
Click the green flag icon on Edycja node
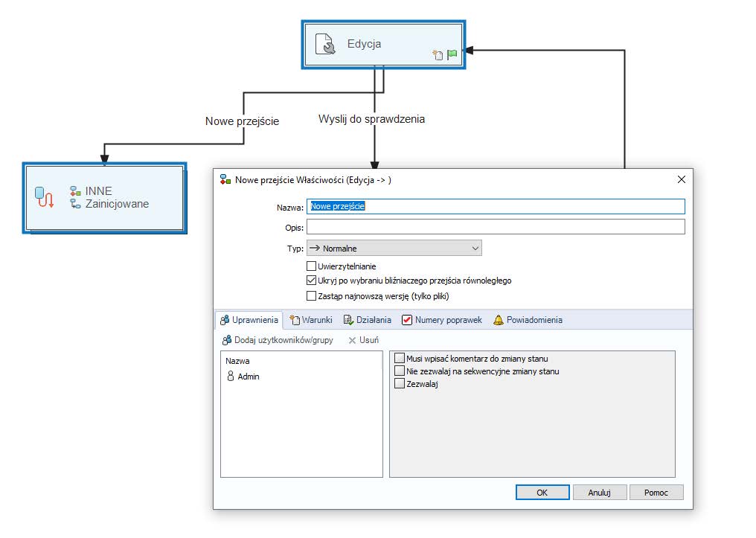[x=451, y=54]
